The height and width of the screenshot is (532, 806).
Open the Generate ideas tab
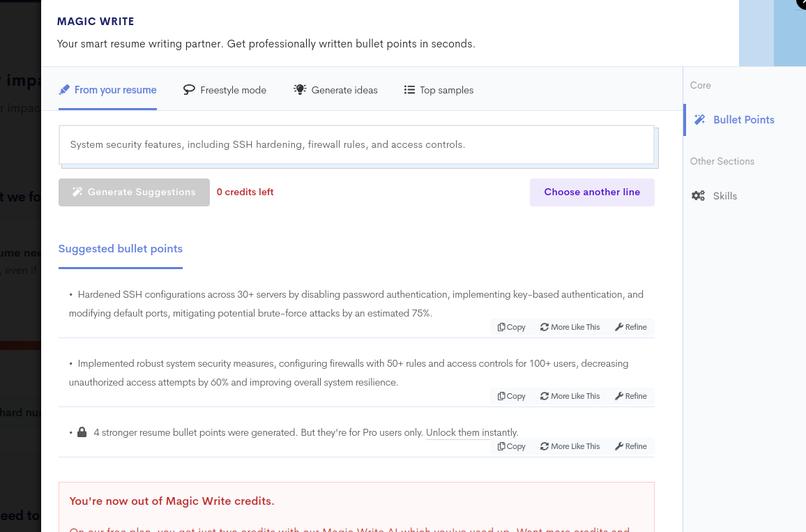[x=344, y=90]
